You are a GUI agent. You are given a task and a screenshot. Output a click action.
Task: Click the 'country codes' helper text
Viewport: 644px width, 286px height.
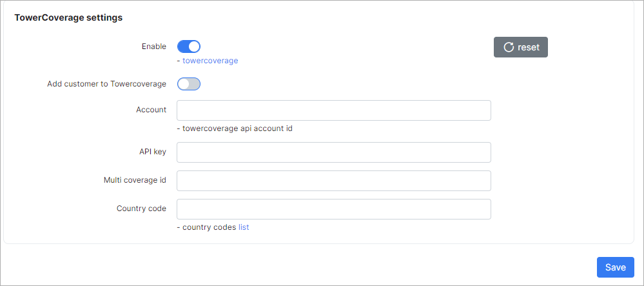tap(209, 227)
